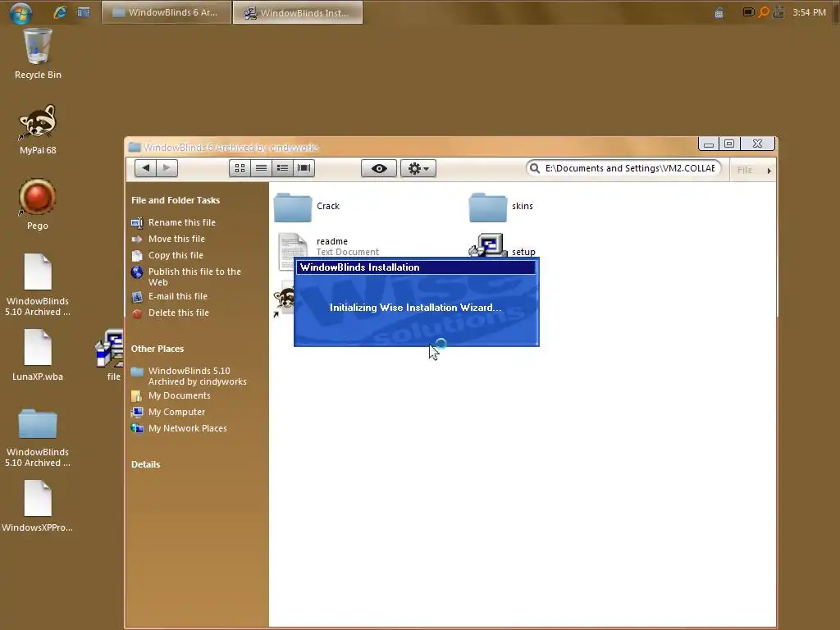
Task: Click Copy this file
Action: pyautogui.click(x=176, y=256)
